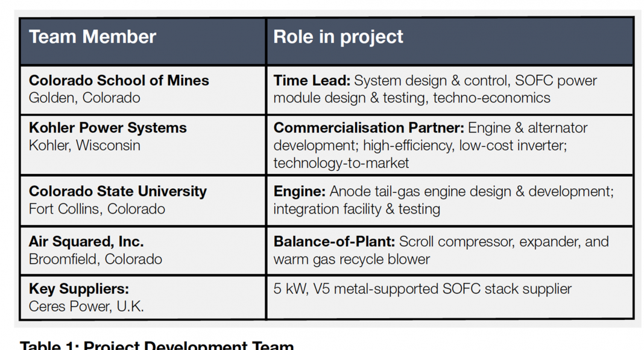The height and width of the screenshot is (350, 644).
Task: Click the bold "Balance-of-Plant:" label
Action: [x=334, y=242]
